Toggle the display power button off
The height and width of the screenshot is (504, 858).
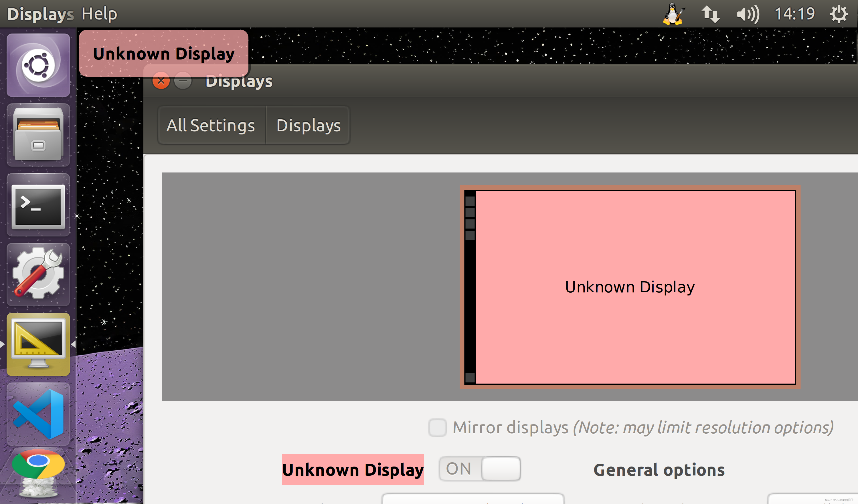coord(479,469)
